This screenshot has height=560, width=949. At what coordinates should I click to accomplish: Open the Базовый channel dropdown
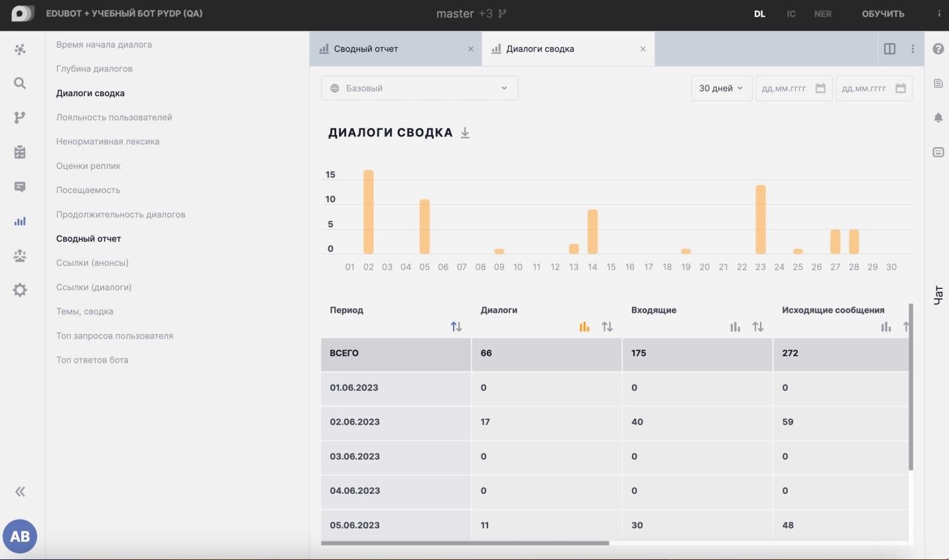[419, 88]
